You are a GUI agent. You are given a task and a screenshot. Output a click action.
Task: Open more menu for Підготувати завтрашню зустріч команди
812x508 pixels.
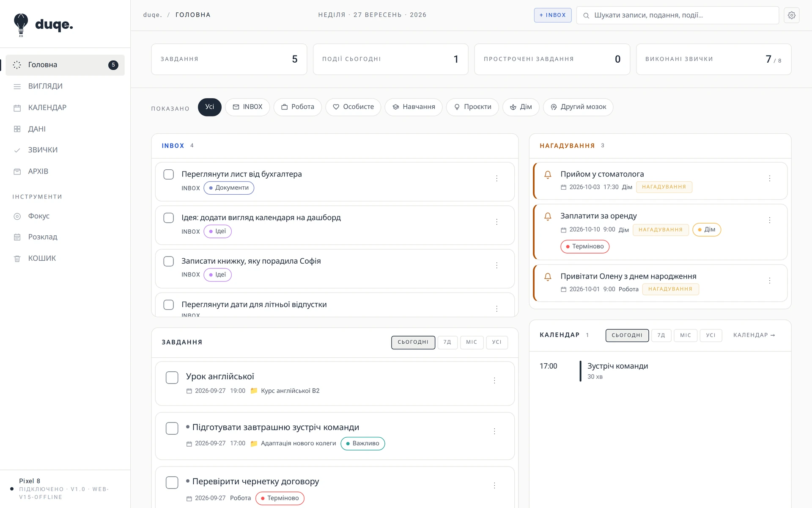coord(494,431)
